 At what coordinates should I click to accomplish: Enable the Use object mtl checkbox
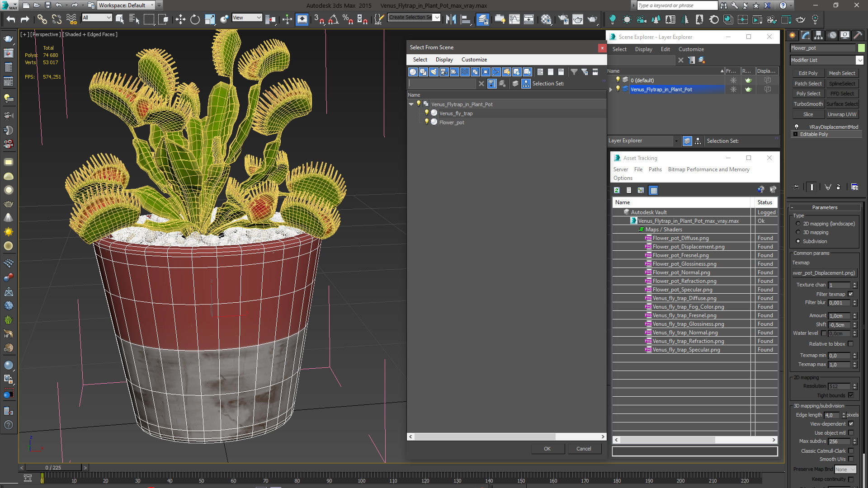(851, 433)
